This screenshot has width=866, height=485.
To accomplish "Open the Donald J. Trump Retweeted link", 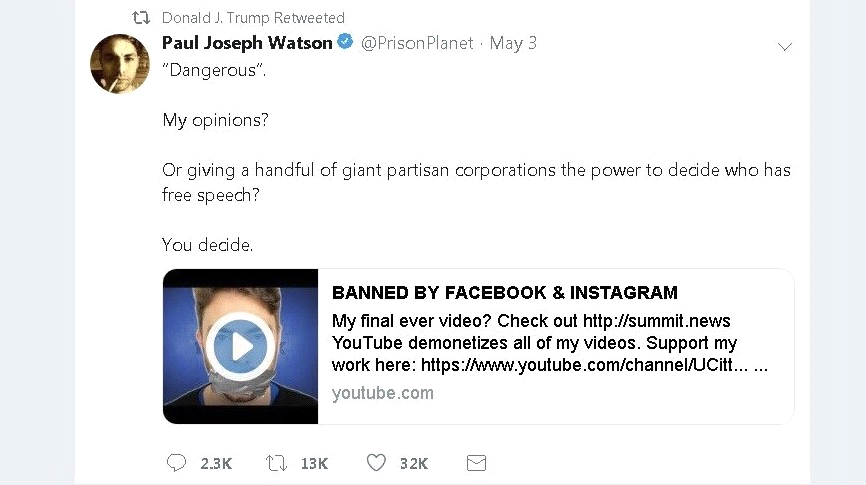I will (253, 18).
